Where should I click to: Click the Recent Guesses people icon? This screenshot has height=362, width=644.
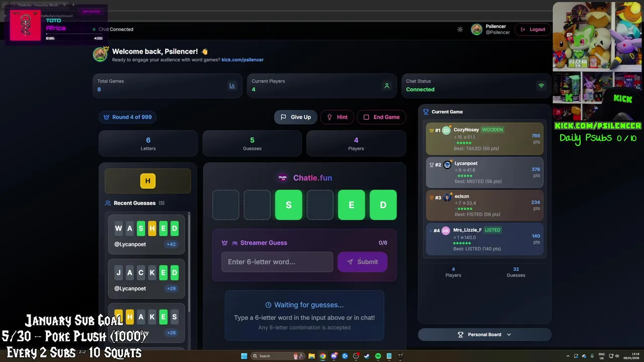(108, 203)
